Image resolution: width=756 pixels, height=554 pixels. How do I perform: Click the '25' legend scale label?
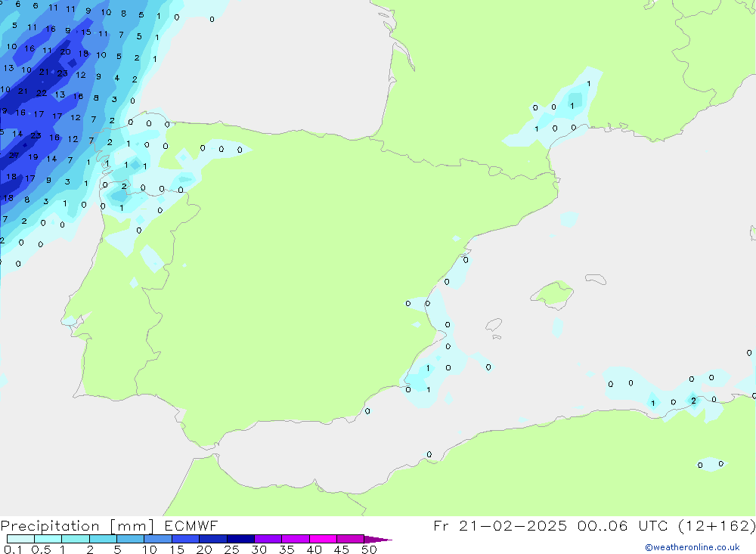click(232, 549)
